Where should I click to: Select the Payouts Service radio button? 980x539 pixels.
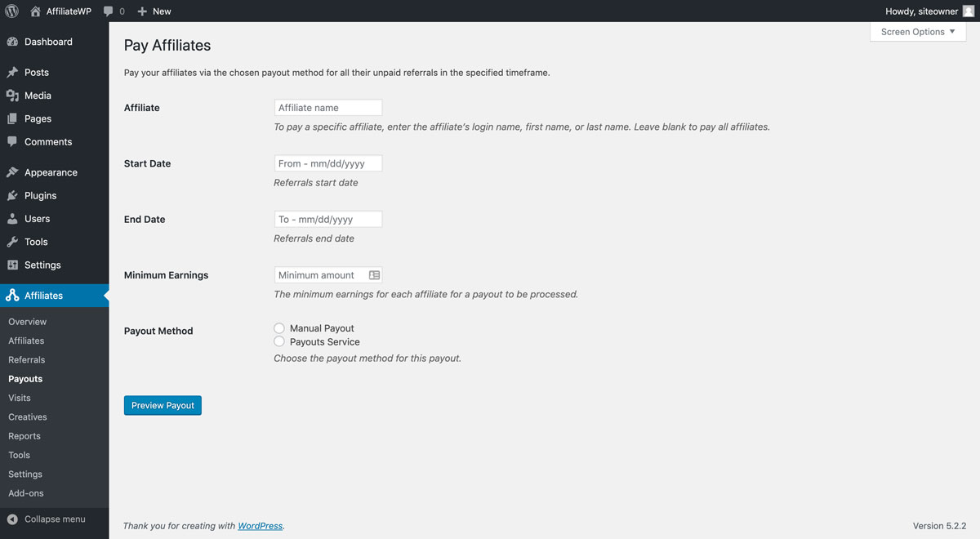[x=279, y=341]
